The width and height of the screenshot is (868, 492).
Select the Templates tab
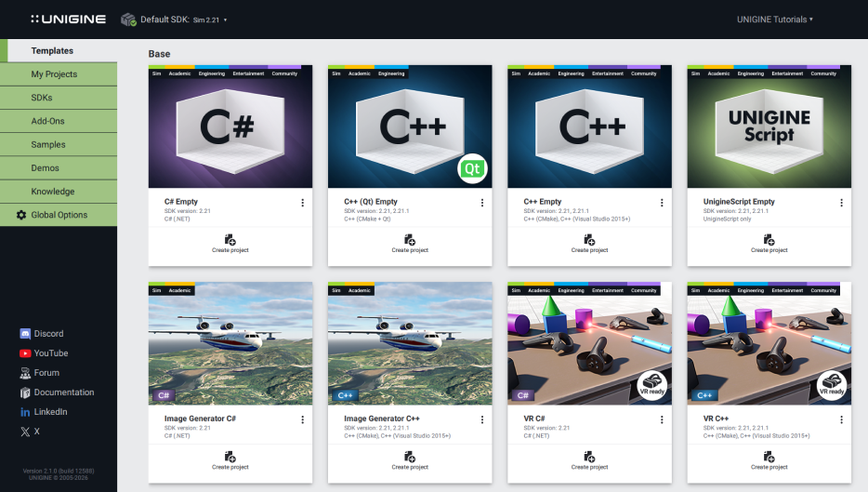(59, 50)
